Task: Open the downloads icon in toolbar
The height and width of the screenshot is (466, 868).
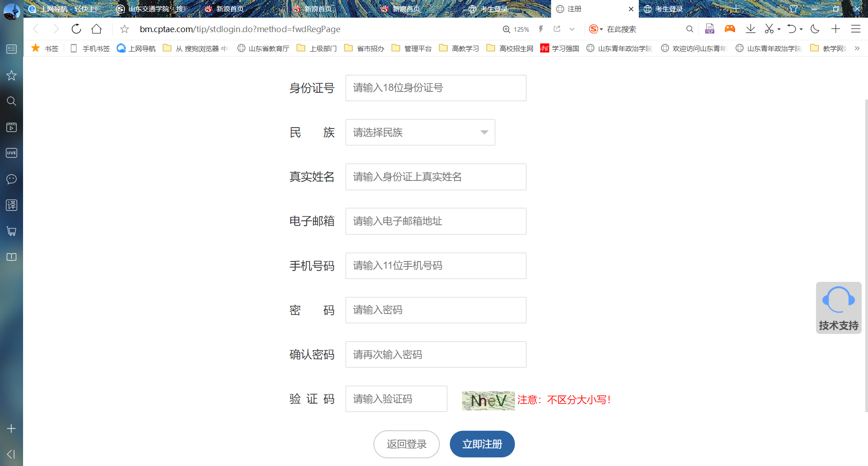Action: click(x=750, y=29)
